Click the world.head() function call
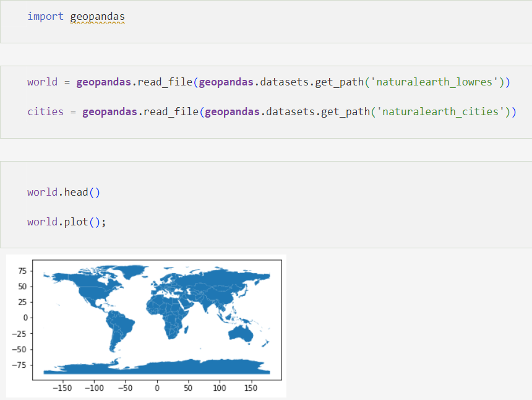The height and width of the screenshot is (400, 532). [64, 192]
